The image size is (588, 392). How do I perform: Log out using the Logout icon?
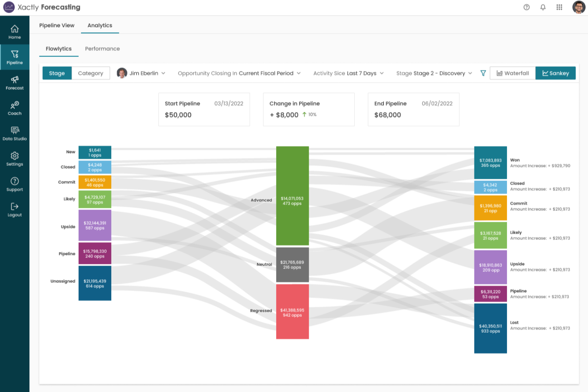pos(15,210)
